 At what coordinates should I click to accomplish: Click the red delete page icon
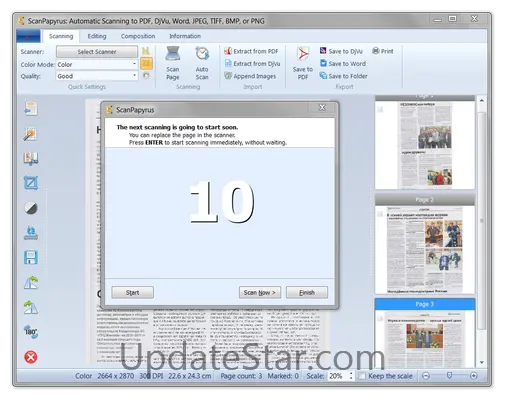pyautogui.click(x=31, y=357)
